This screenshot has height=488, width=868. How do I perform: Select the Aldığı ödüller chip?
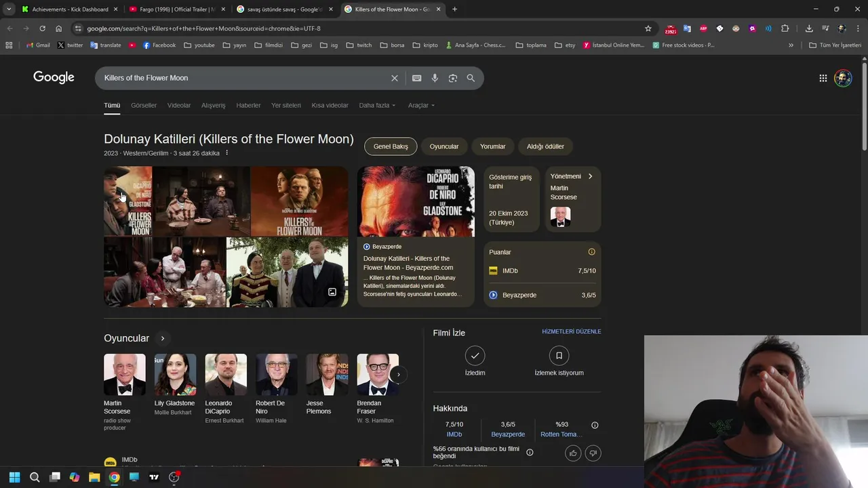pyautogui.click(x=545, y=146)
